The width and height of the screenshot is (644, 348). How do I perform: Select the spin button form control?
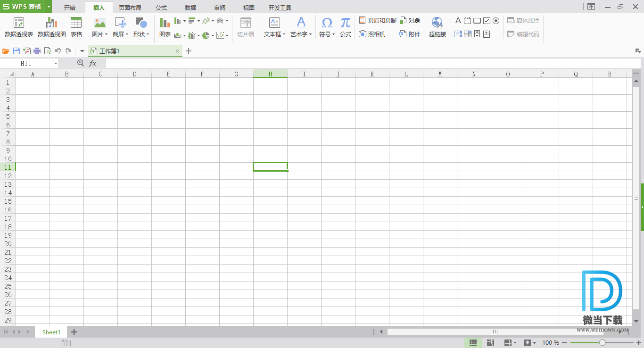[x=487, y=34]
